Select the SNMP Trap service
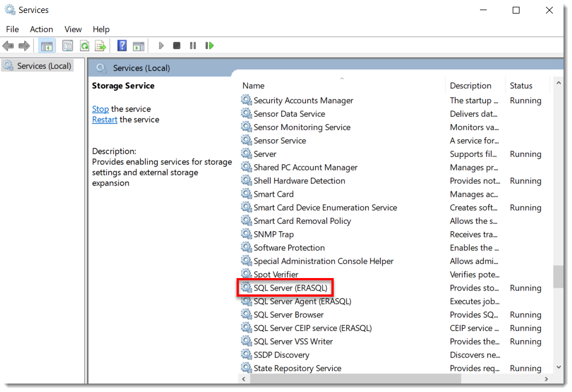 [274, 235]
